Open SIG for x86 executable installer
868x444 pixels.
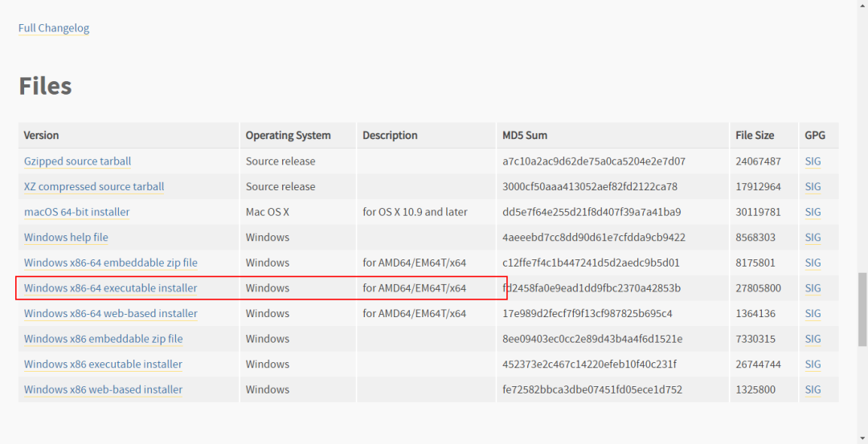pyautogui.click(x=813, y=365)
